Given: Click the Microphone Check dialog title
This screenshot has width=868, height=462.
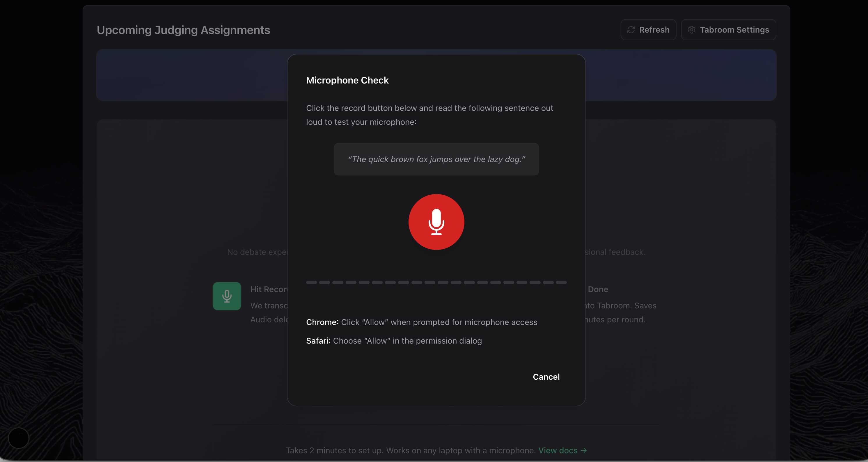Looking at the screenshot, I should tap(347, 80).
